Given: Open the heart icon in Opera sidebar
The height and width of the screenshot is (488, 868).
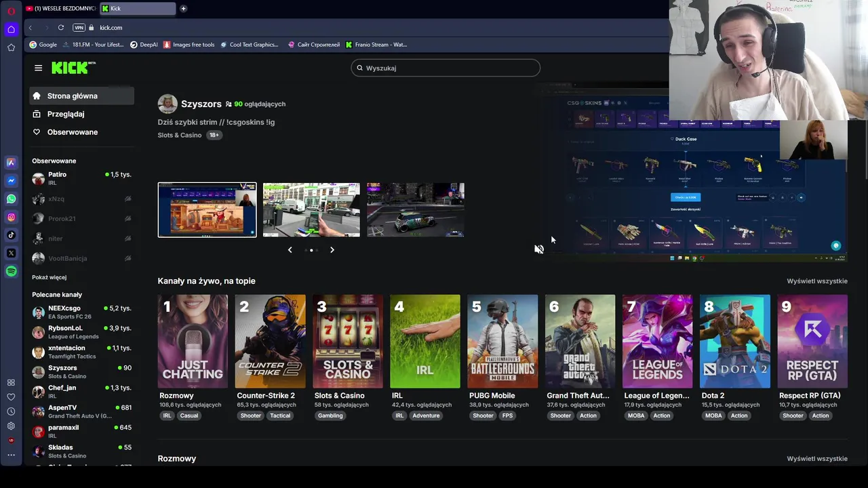Looking at the screenshot, I should [11, 397].
